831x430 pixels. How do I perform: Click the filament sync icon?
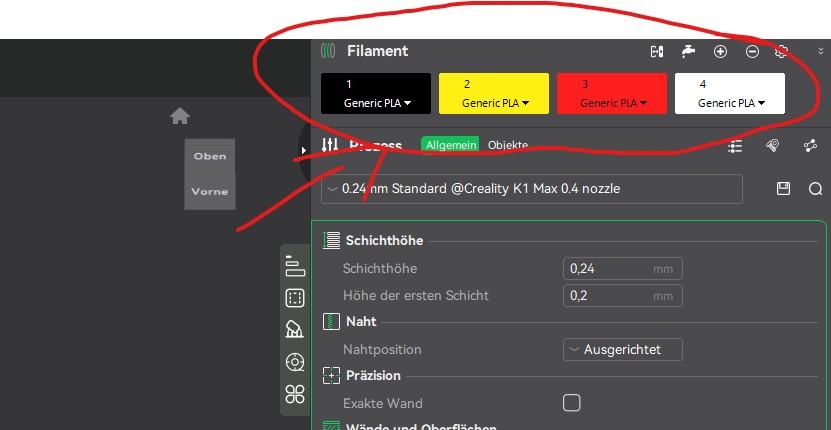pos(657,51)
